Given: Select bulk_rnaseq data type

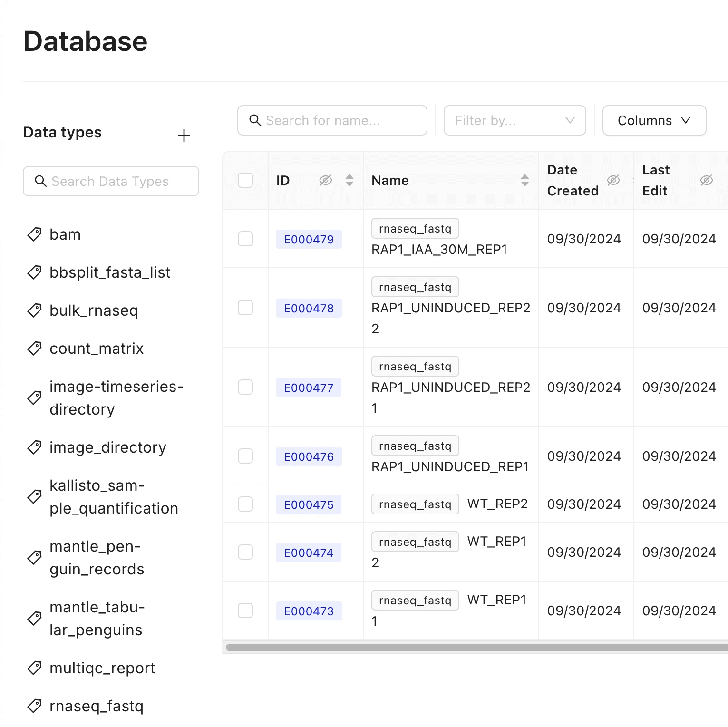Looking at the screenshot, I should tap(94, 310).
